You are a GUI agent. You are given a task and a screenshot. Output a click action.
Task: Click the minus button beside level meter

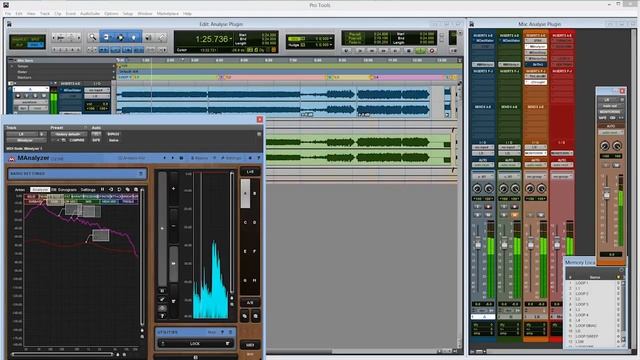(x=173, y=226)
